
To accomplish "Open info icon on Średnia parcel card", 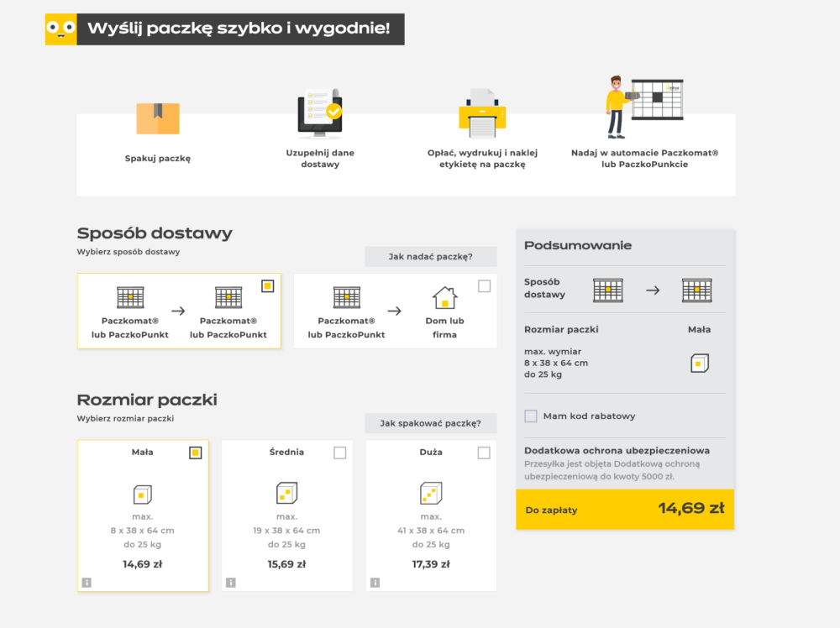I will coord(231,583).
